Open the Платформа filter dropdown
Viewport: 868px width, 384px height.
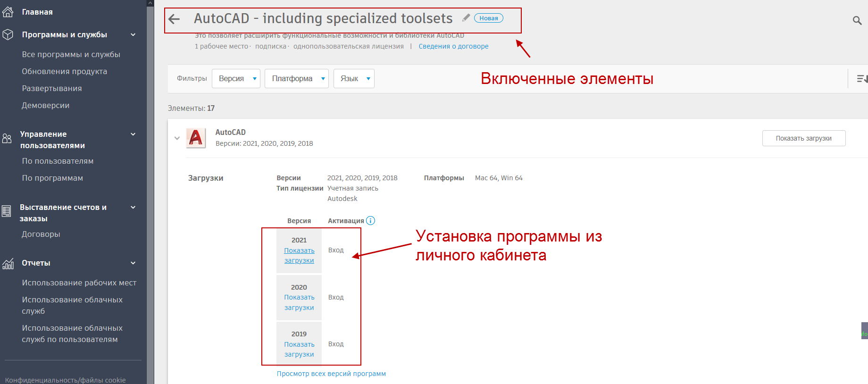tap(296, 79)
